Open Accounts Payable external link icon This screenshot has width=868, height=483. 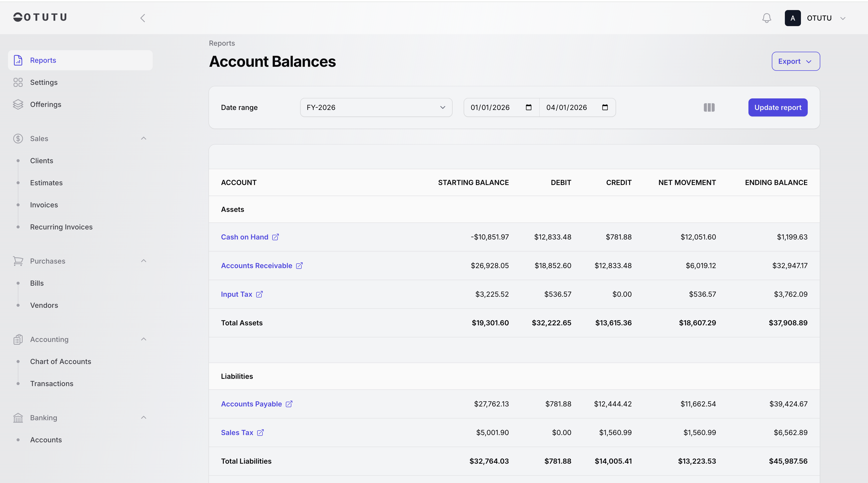coord(289,404)
